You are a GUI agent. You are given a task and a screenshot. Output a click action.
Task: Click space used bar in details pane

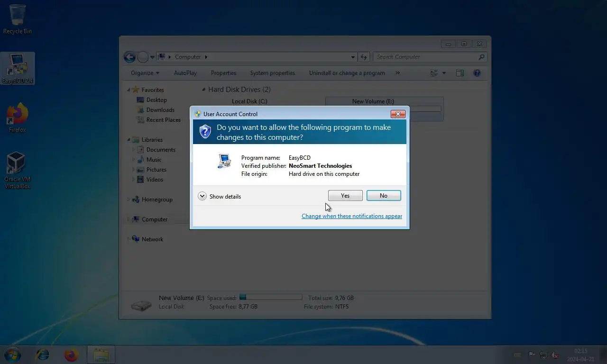pos(271,297)
